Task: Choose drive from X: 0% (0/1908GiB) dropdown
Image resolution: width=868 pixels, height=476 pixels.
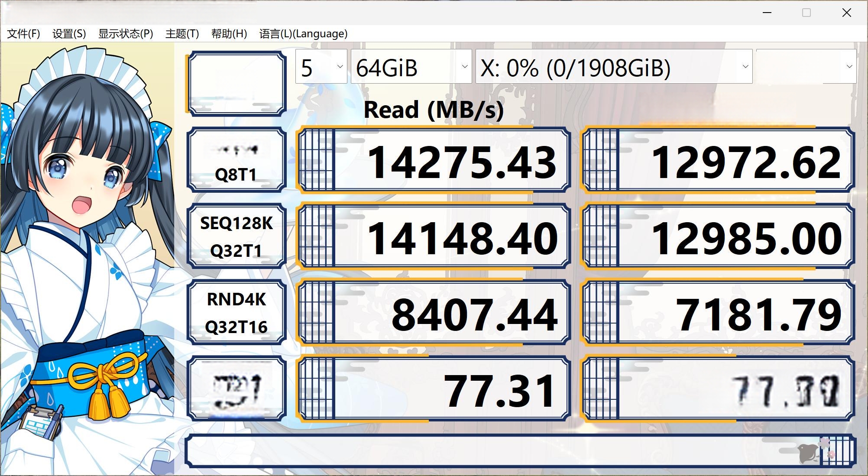Action: (614, 66)
